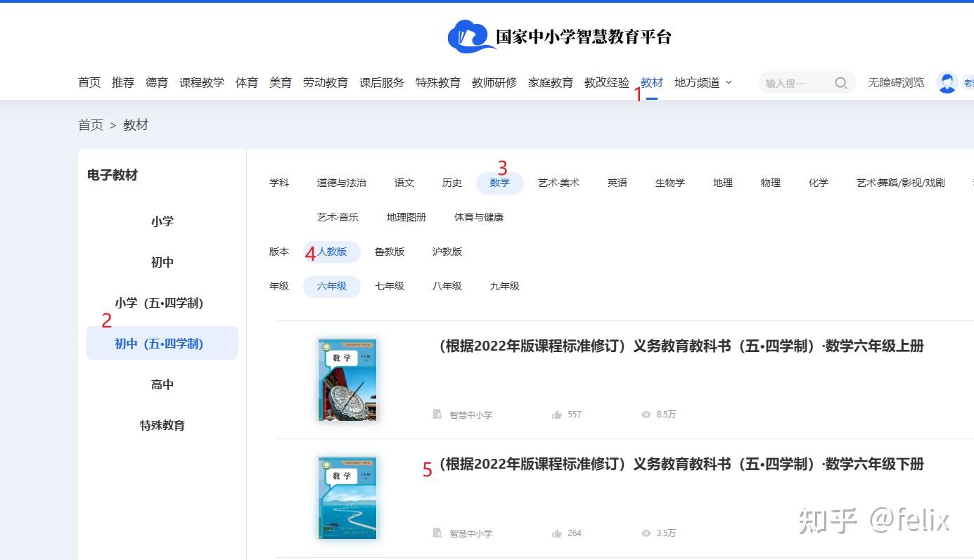Select the 劳动教育 nav tab
The height and width of the screenshot is (560, 974).
tap(326, 82)
